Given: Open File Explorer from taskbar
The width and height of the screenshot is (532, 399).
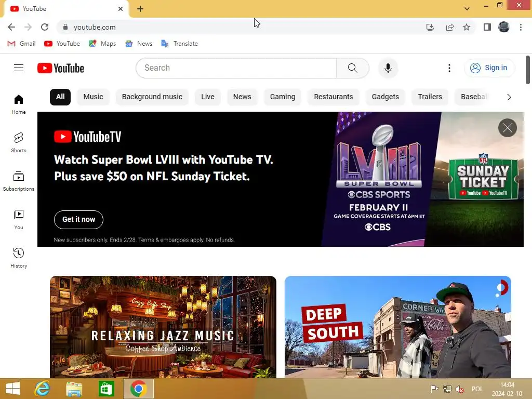Looking at the screenshot, I should (74, 389).
